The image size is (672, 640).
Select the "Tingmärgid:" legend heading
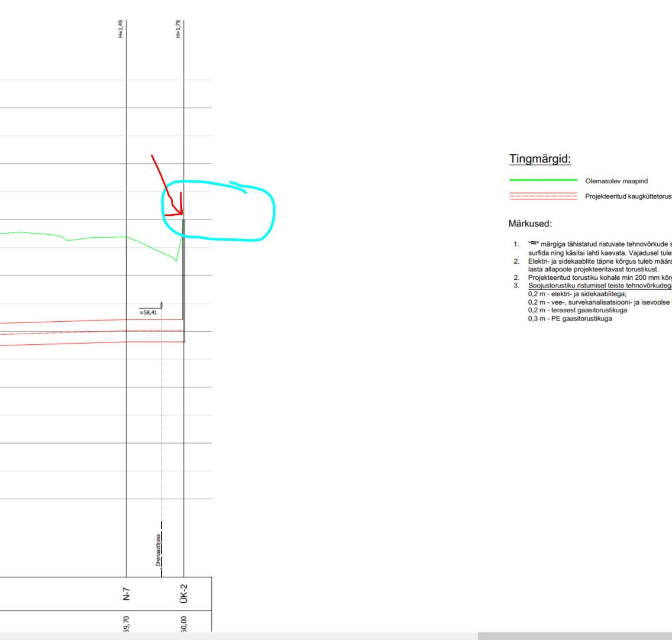coord(540,159)
